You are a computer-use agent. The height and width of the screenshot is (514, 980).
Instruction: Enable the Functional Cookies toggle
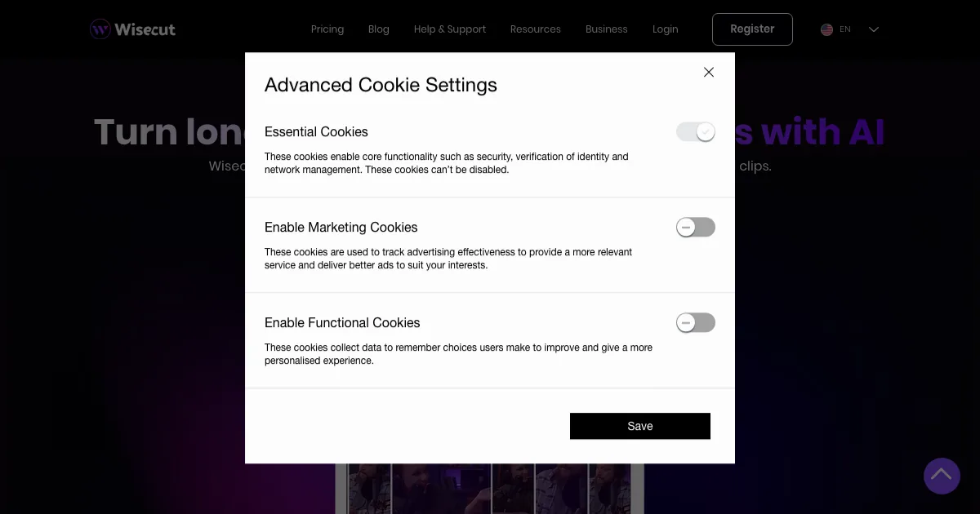[696, 323]
